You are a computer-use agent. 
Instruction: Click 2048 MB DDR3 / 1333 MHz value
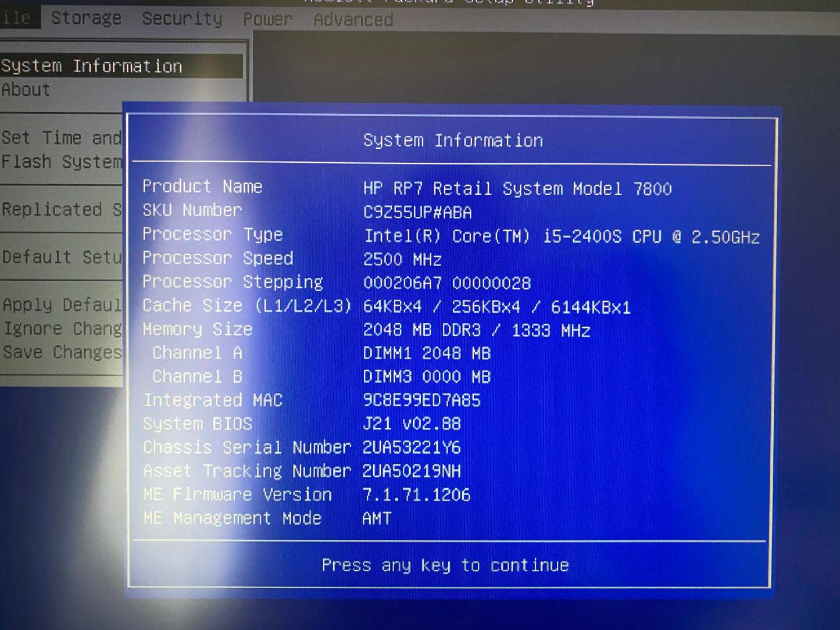477,330
